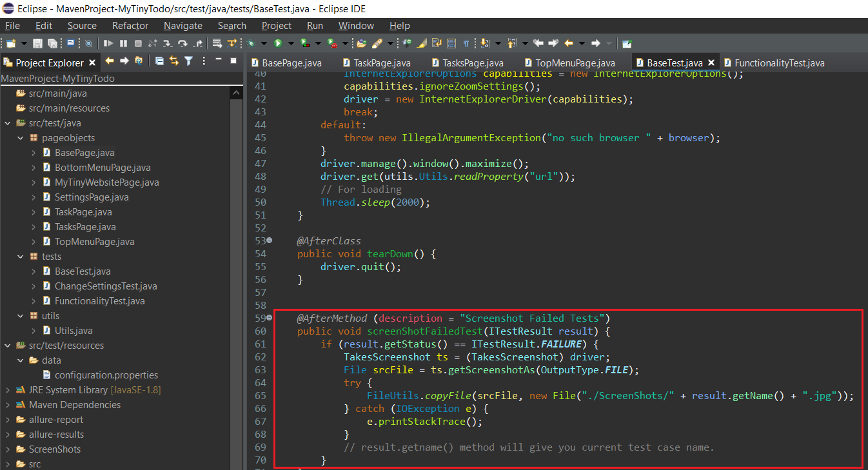This screenshot has width=868, height=470.
Task: Click the Save icon in toolbar
Action: (x=37, y=43)
